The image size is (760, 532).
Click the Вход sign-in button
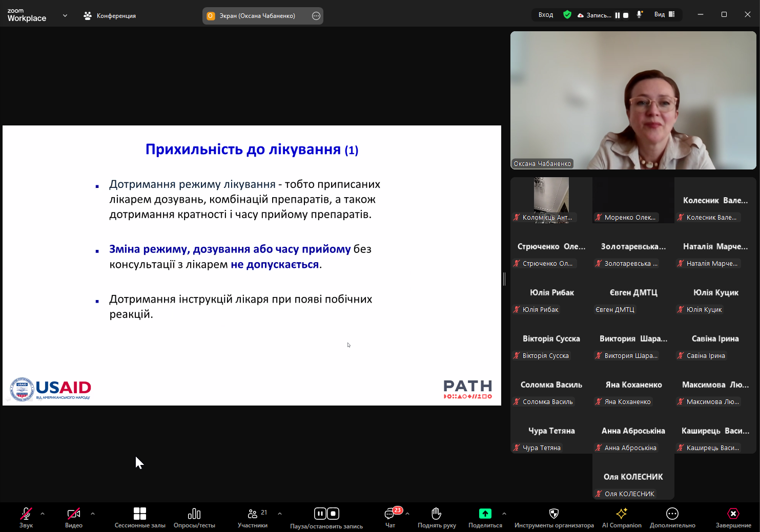click(x=545, y=15)
